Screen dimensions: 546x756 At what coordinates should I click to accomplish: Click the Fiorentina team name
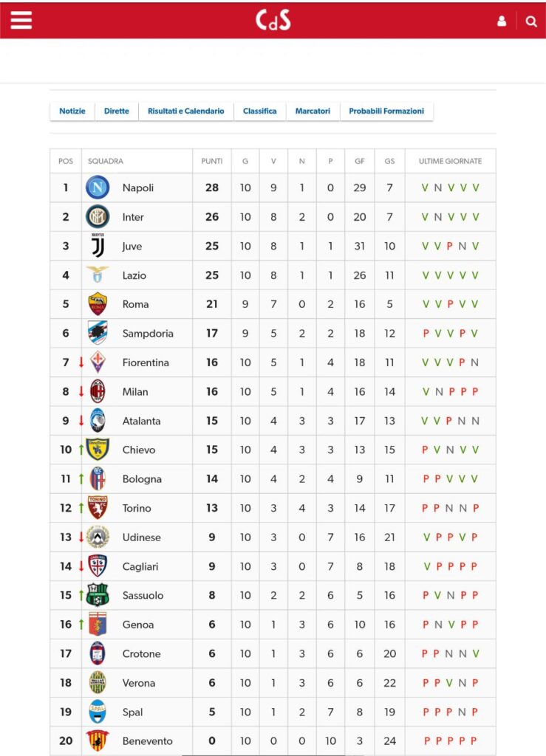(146, 362)
